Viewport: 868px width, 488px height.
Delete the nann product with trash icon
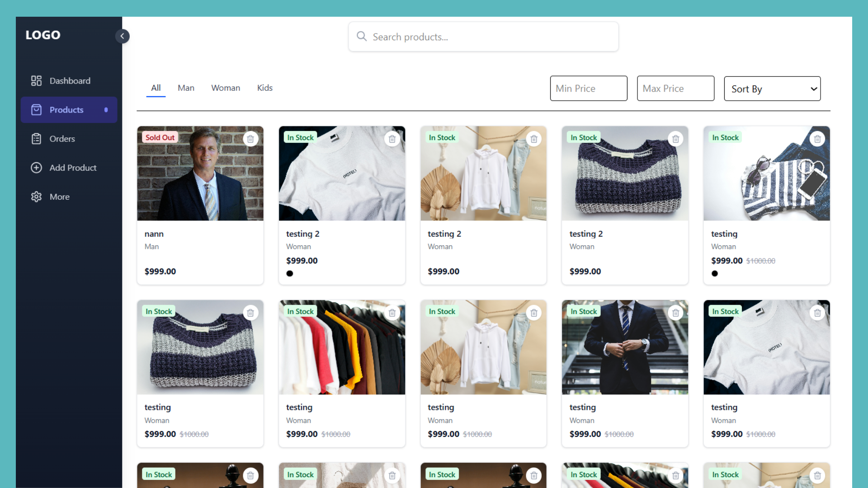tap(250, 139)
